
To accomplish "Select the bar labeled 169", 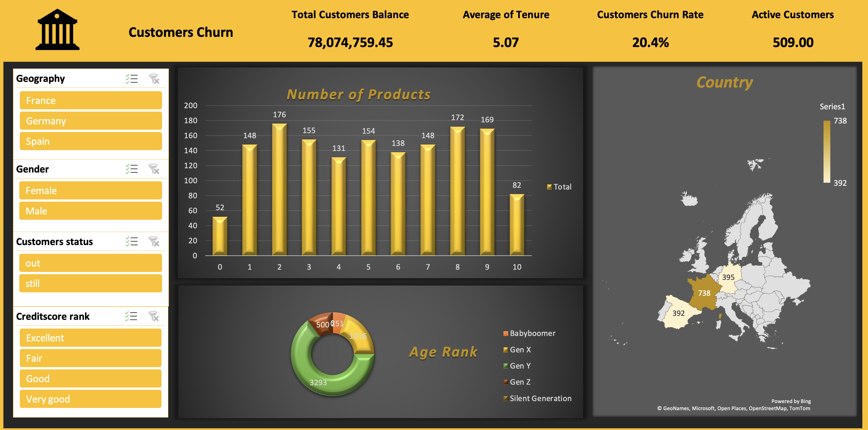I will click(x=487, y=192).
